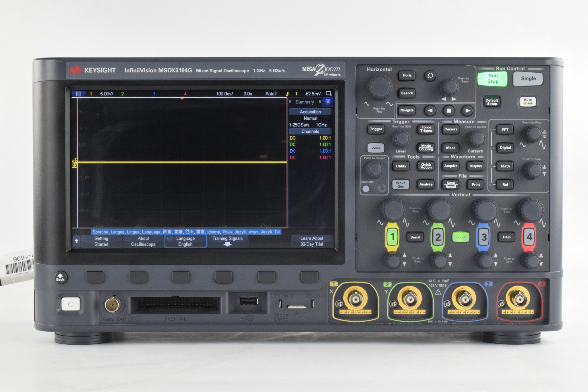Viewport: 588px width, 392px height.
Task: Tap the zoom magnifier button in Horizontal section
Action: (x=430, y=76)
